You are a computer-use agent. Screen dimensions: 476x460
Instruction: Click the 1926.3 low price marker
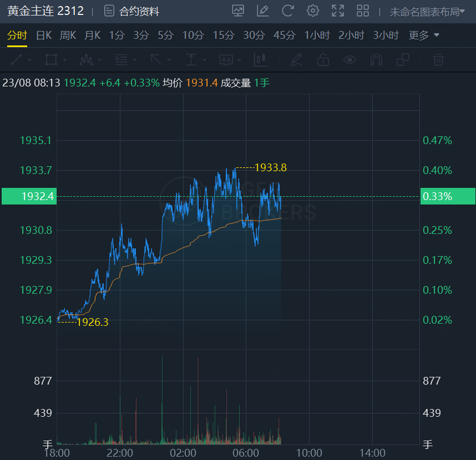[92, 322]
